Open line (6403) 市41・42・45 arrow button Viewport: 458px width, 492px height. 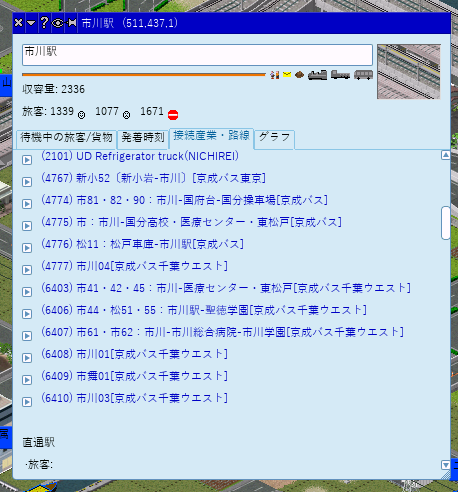pyautogui.click(x=27, y=292)
